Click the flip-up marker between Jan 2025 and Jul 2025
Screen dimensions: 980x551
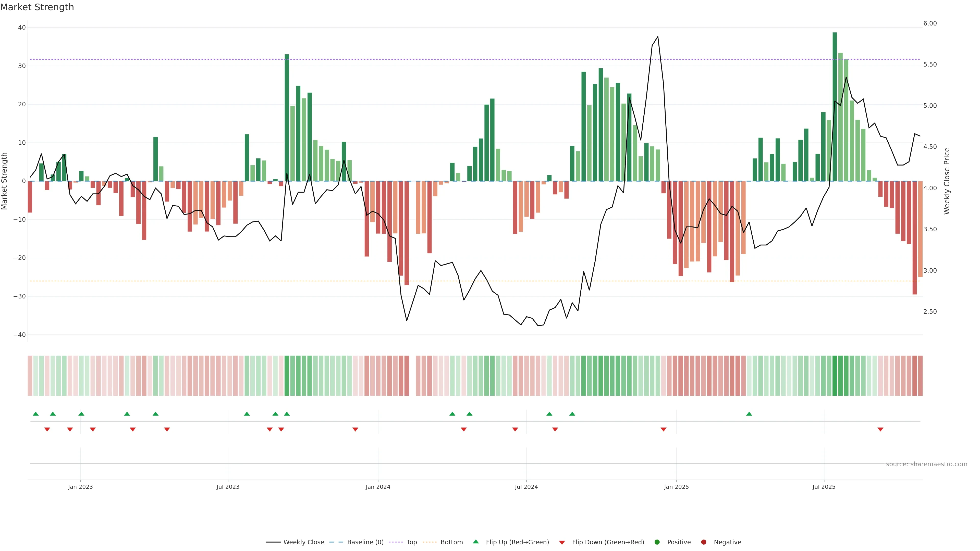click(749, 414)
